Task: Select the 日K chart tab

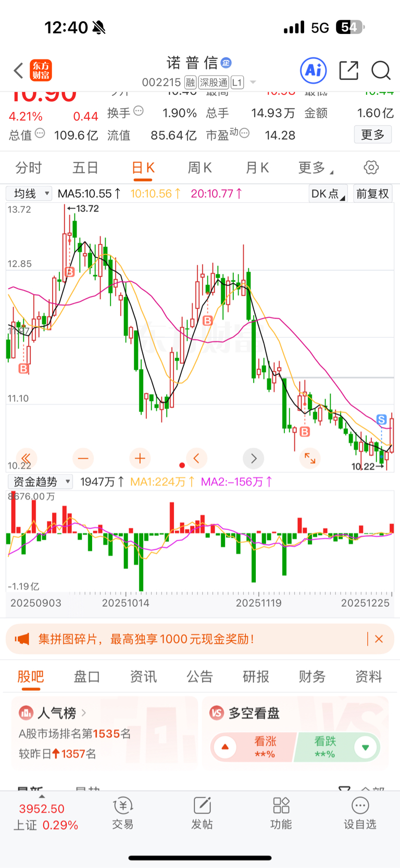Action: click(143, 168)
